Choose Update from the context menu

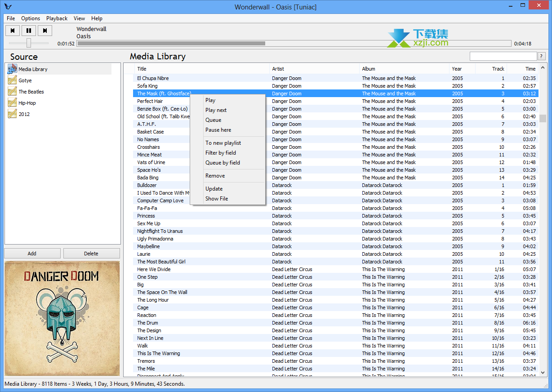227,189
